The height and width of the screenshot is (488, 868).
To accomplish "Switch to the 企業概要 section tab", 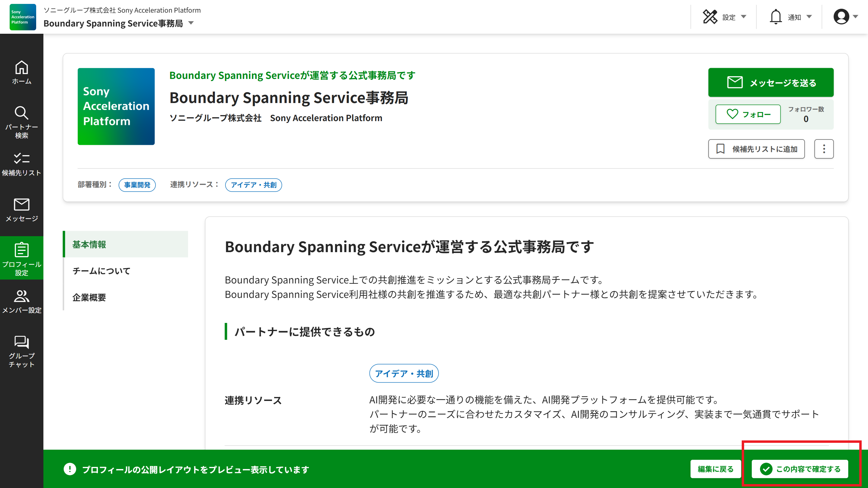I will 89,297.
